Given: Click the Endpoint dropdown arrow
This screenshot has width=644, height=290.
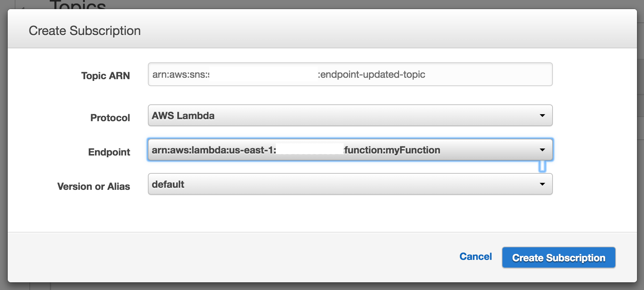Looking at the screenshot, I should tap(542, 150).
